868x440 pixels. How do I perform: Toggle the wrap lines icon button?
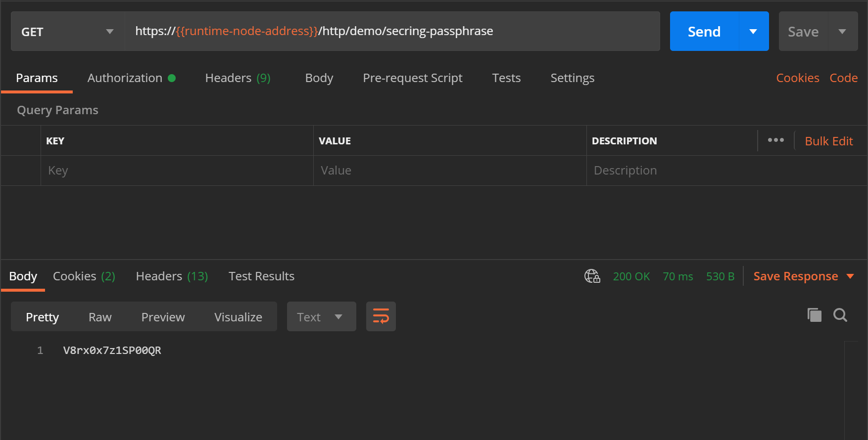(381, 316)
